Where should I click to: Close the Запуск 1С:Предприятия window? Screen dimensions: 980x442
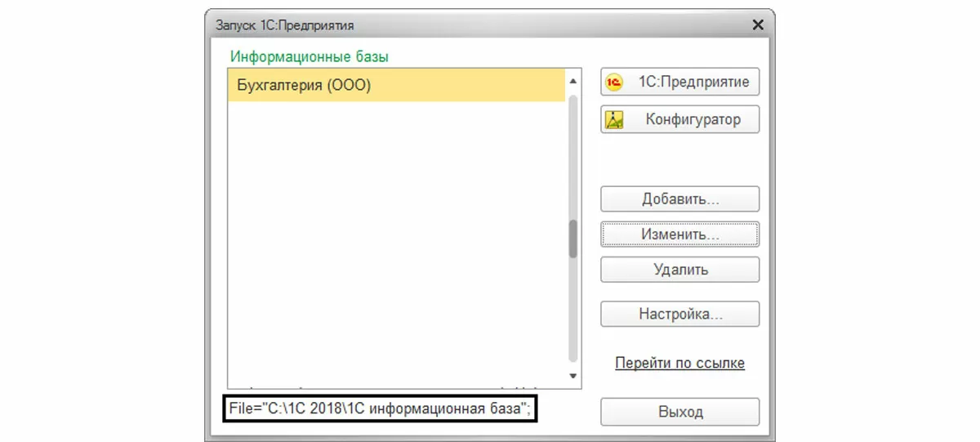click(x=757, y=25)
